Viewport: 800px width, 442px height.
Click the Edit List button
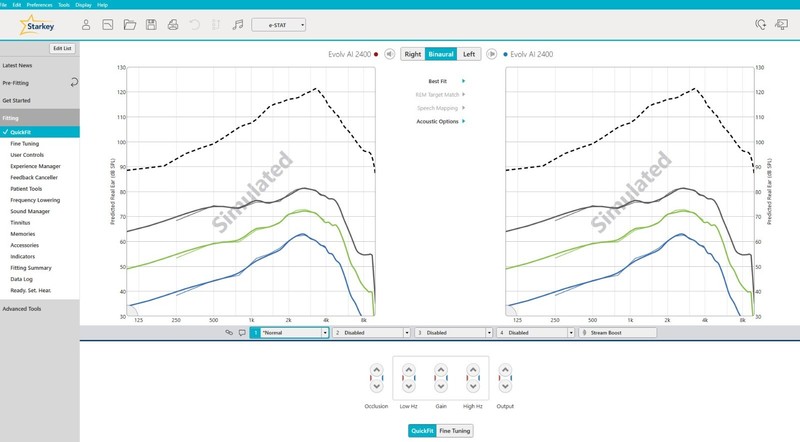[x=62, y=48]
